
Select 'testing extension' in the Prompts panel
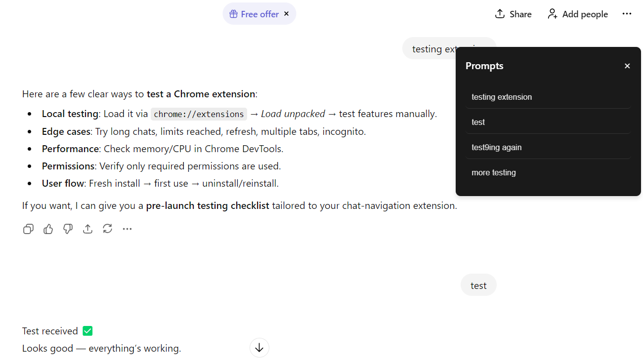pos(502,97)
